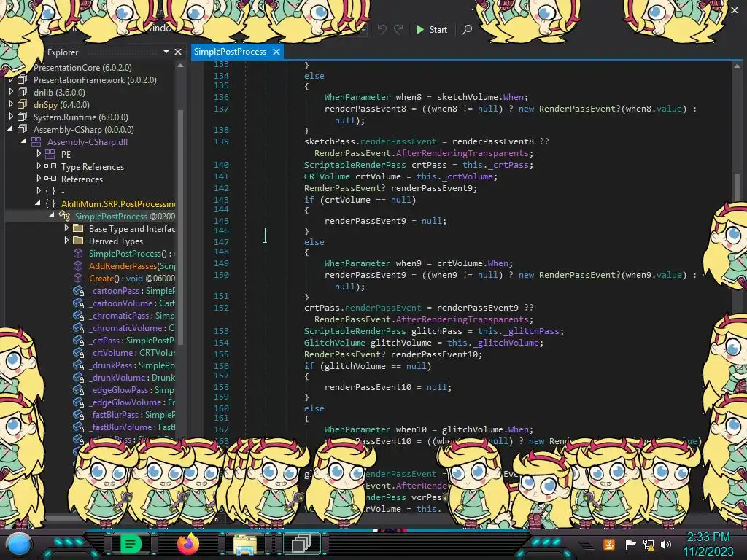
Task: Click the Undo arrow in toolbar
Action: [x=382, y=29]
